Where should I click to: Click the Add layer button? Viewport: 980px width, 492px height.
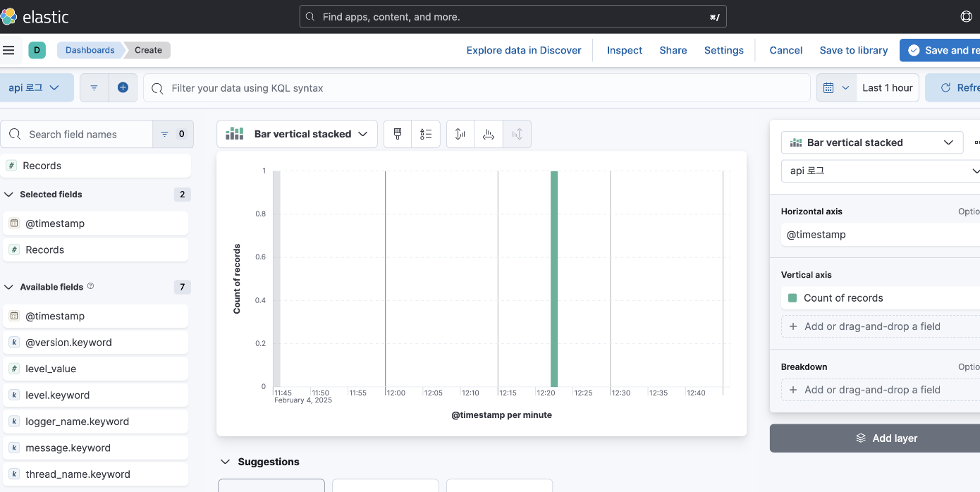pos(875,438)
